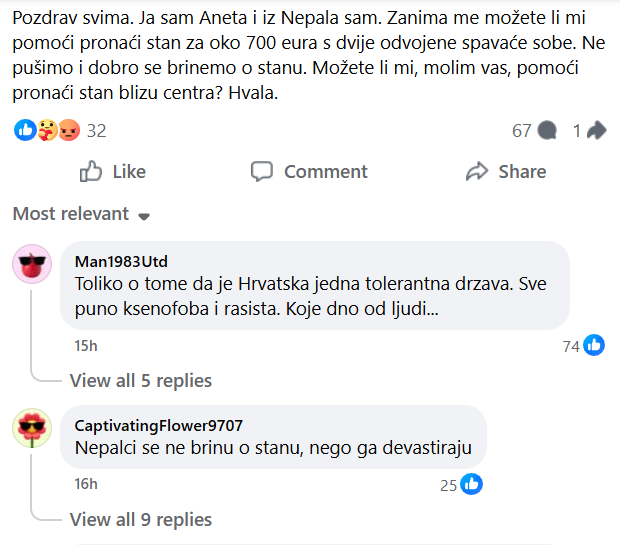620x545 pixels.
Task: Open CaptivatingFlower9707's profile avatar
Action: tap(31, 428)
